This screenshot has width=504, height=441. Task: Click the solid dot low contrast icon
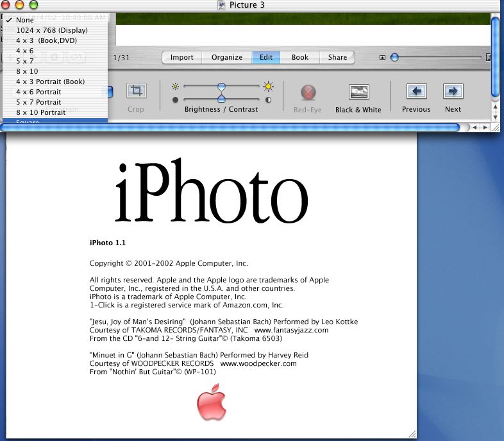pos(175,100)
